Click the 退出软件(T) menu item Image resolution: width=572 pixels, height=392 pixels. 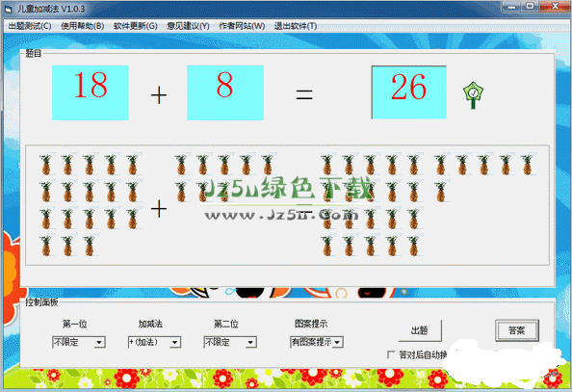coord(296,26)
